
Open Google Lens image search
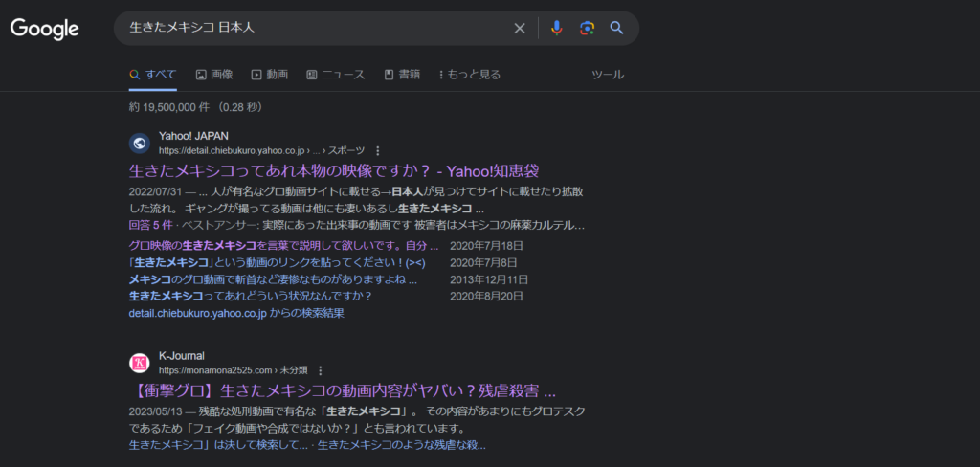point(587,28)
